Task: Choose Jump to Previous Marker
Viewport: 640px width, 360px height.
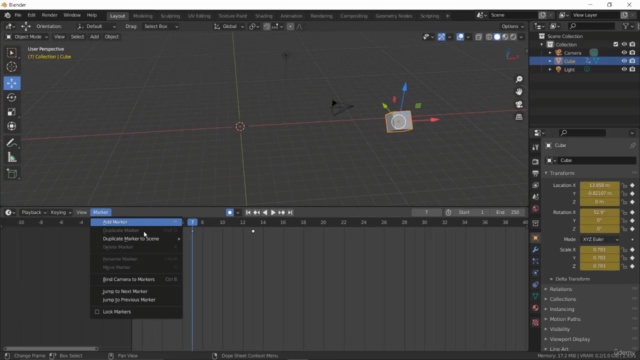Action: (x=136, y=300)
